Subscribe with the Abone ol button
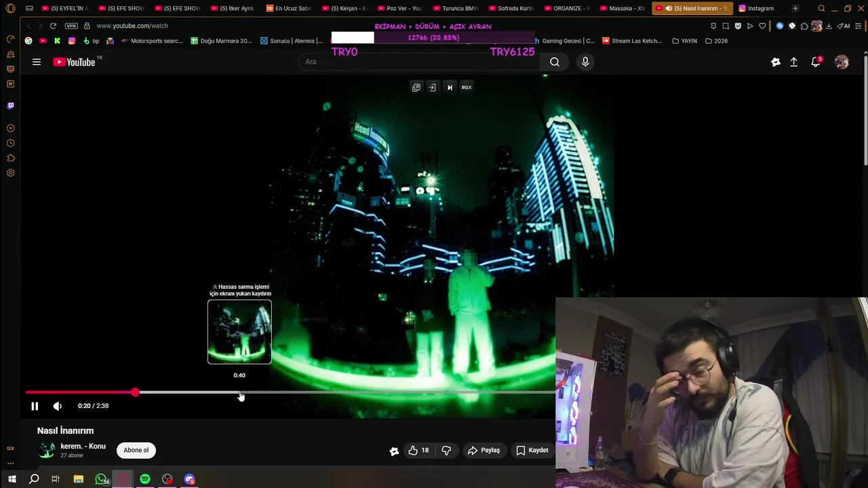868x488 pixels. [136, 450]
